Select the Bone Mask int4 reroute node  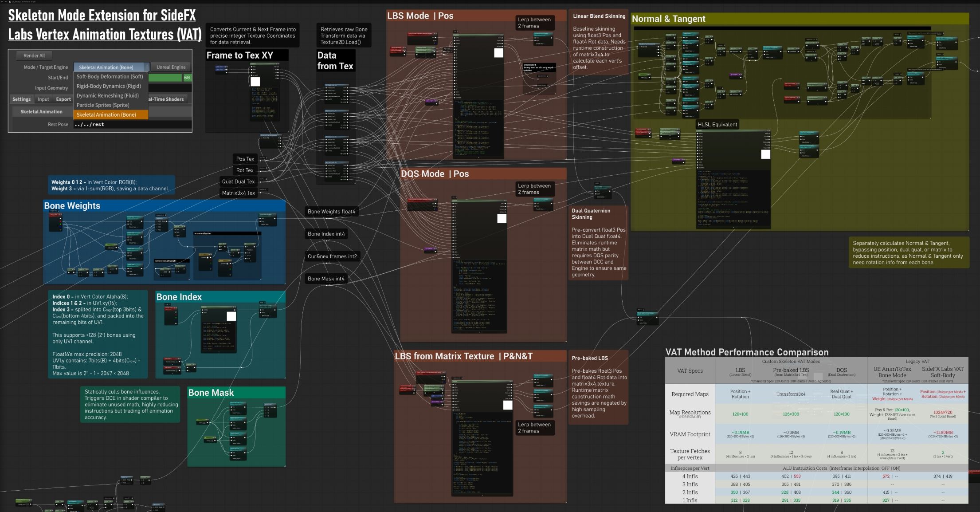tap(326, 279)
